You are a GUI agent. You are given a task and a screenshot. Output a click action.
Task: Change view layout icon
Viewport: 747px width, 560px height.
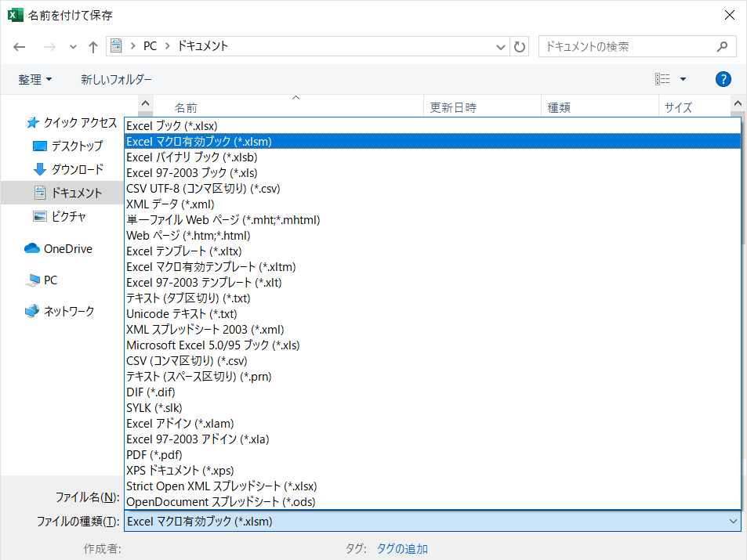[x=662, y=79]
